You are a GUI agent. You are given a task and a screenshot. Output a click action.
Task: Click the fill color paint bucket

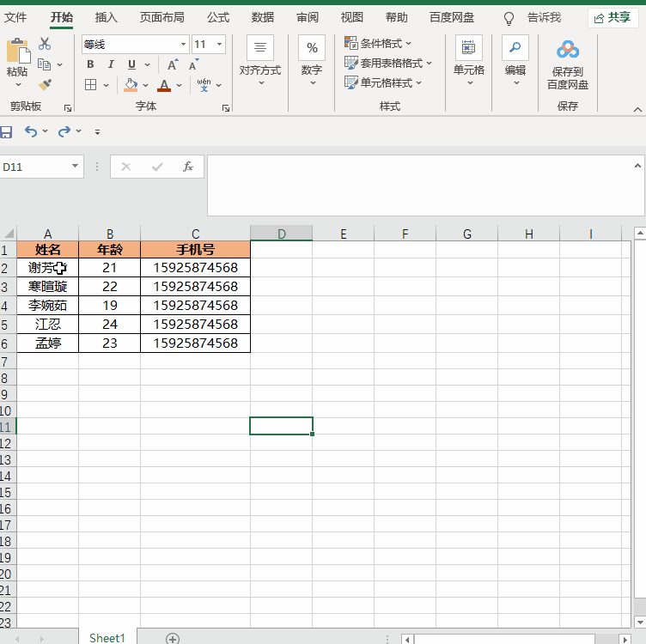[131, 85]
